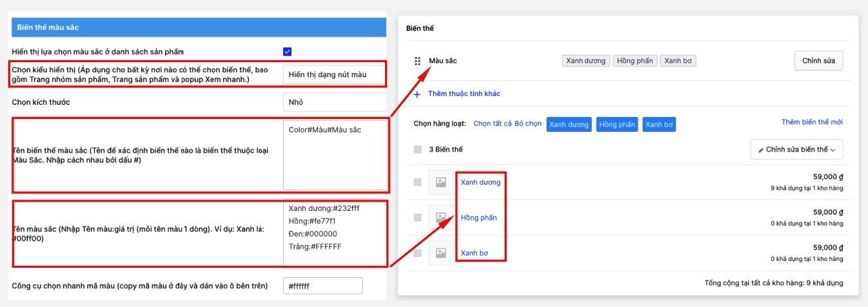
Task: Open the Hiển thị dạng nút màu dropdown
Action: (x=334, y=74)
